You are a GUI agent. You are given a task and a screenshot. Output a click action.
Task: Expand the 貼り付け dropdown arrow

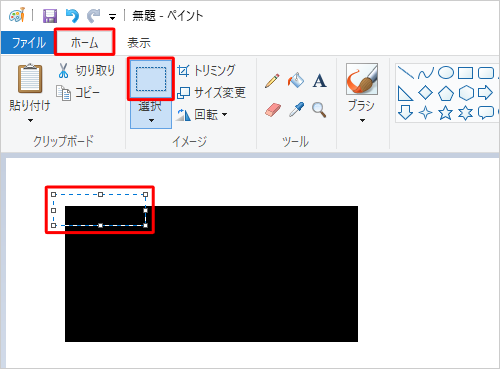coord(30,120)
